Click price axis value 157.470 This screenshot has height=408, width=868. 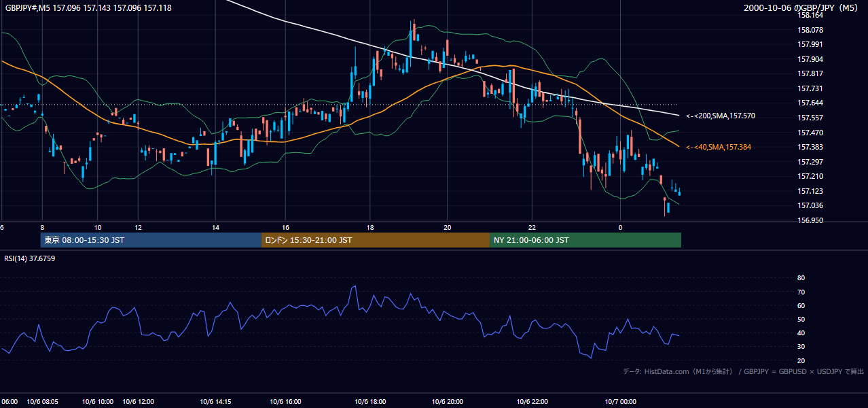[x=810, y=133]
